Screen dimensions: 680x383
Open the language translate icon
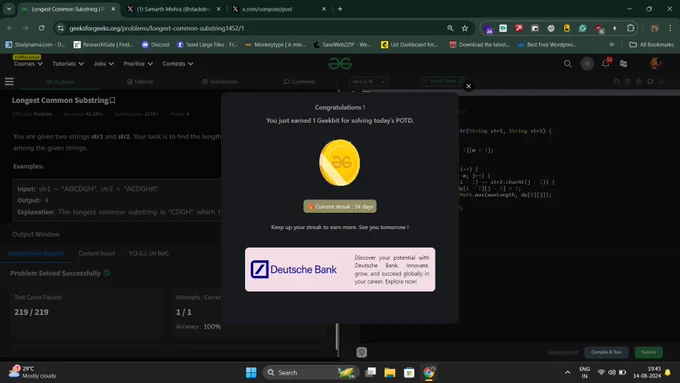coord(624,64)
